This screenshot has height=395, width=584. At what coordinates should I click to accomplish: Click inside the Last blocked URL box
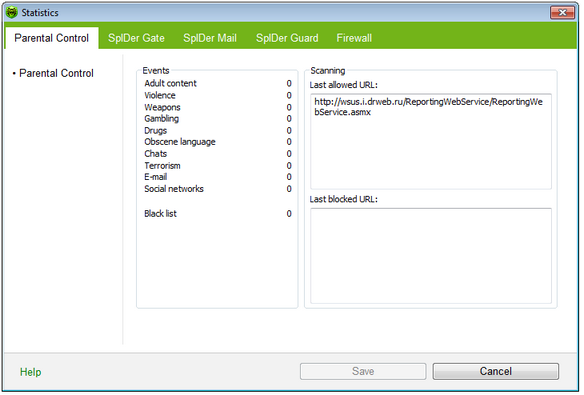[431, 256]
